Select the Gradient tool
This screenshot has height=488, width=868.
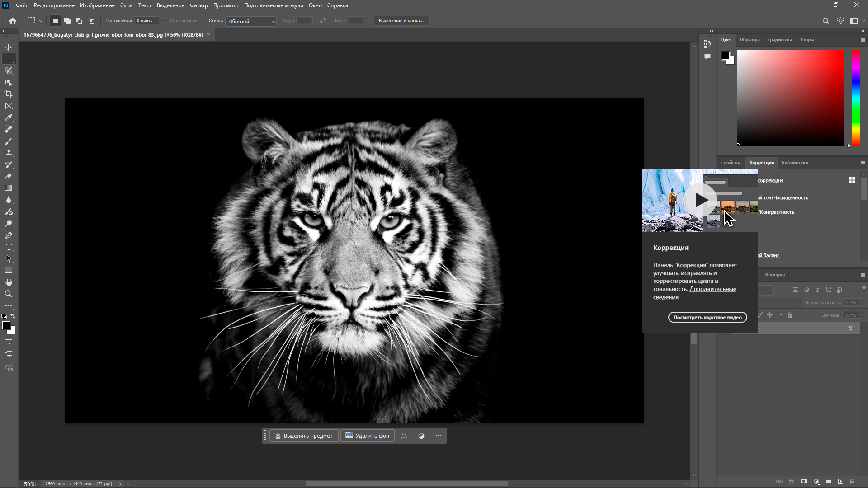pyautogui.click(x=9, y=188)
